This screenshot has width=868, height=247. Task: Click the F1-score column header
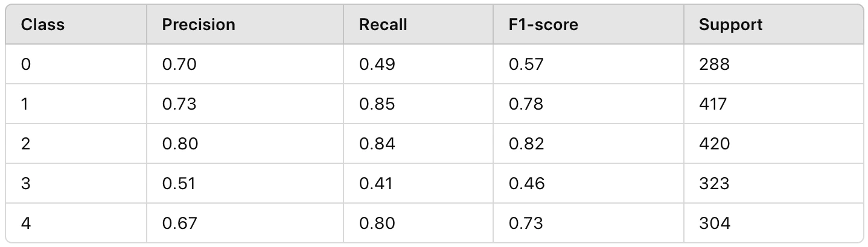click(543, 25)
